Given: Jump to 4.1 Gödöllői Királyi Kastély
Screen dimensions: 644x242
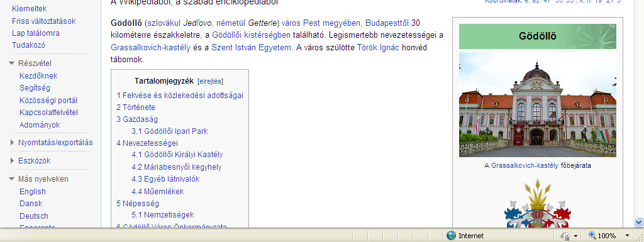Looking at the screenshot, I should pos(177,155).
